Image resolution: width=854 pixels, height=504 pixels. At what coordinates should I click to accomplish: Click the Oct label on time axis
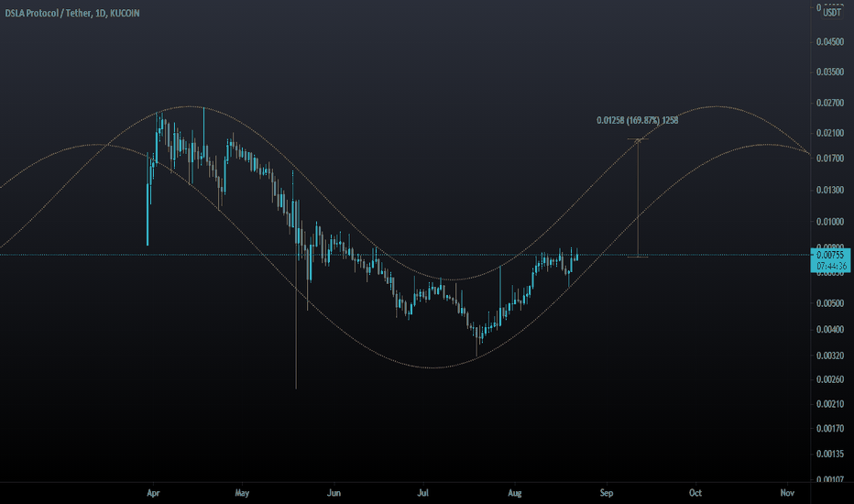(x=695, y=493)
